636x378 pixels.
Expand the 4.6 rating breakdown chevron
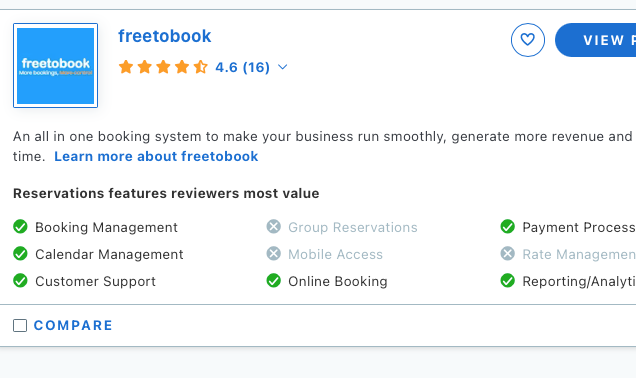(x=283, y=67)
